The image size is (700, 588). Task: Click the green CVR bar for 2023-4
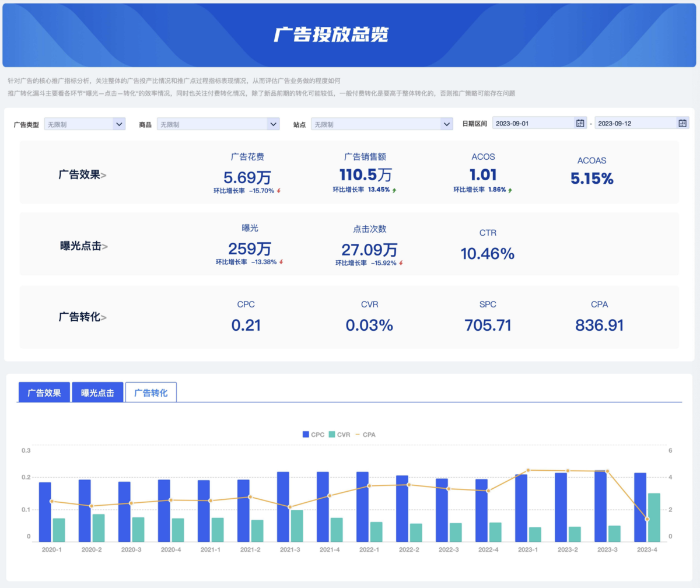pos(654,517)
